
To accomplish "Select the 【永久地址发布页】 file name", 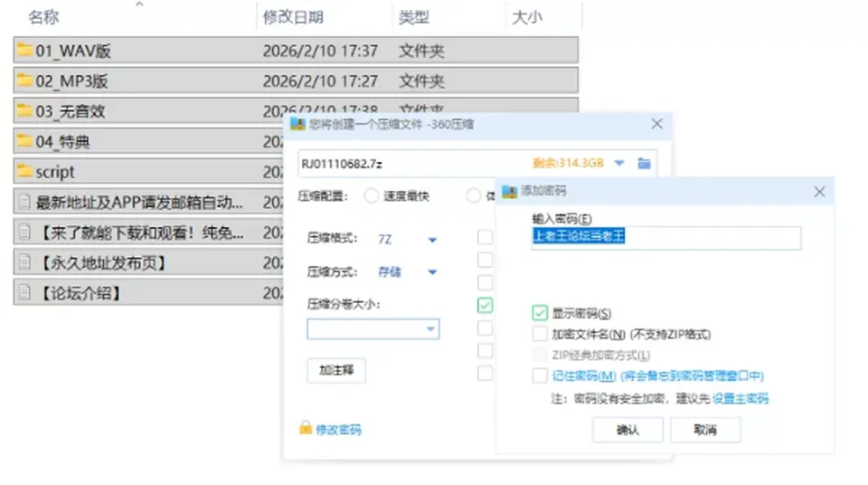I will pos(103,262).
